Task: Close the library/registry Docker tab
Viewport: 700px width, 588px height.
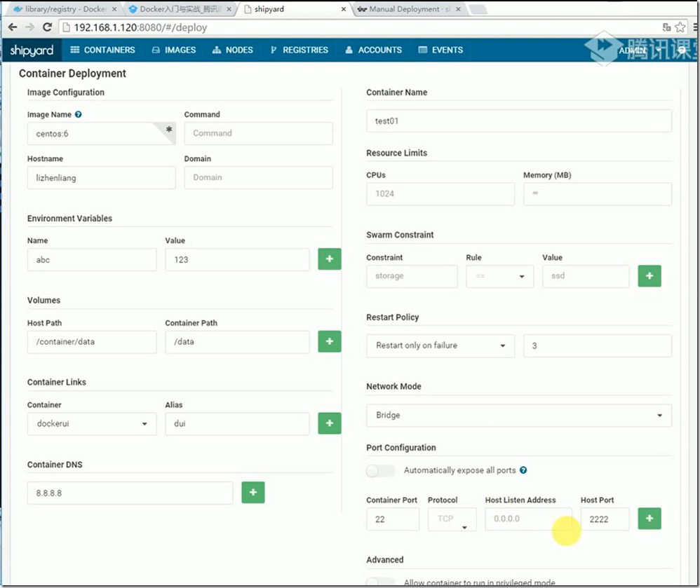Action: click(x=114, y=9)
